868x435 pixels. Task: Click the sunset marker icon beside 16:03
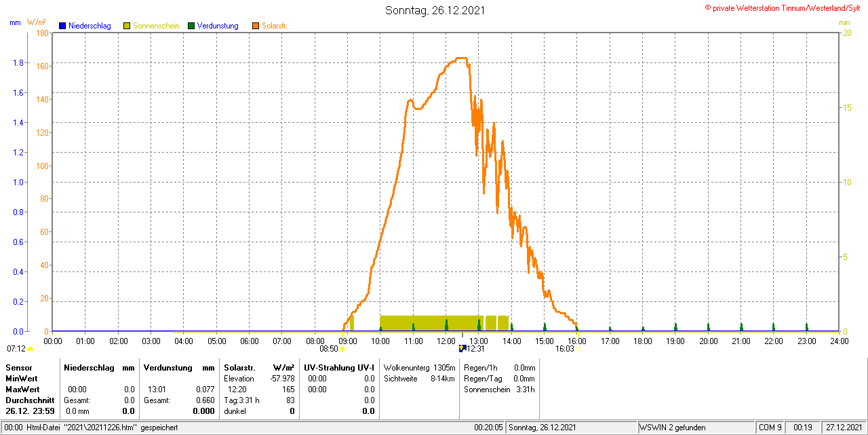click(x=578, y=349)
